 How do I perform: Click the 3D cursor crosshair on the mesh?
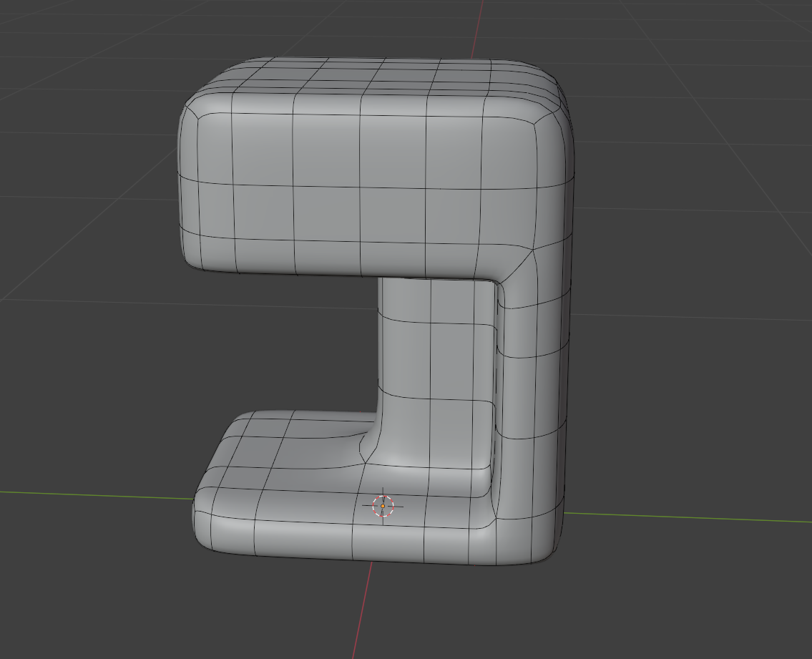(x=383, y=506)
